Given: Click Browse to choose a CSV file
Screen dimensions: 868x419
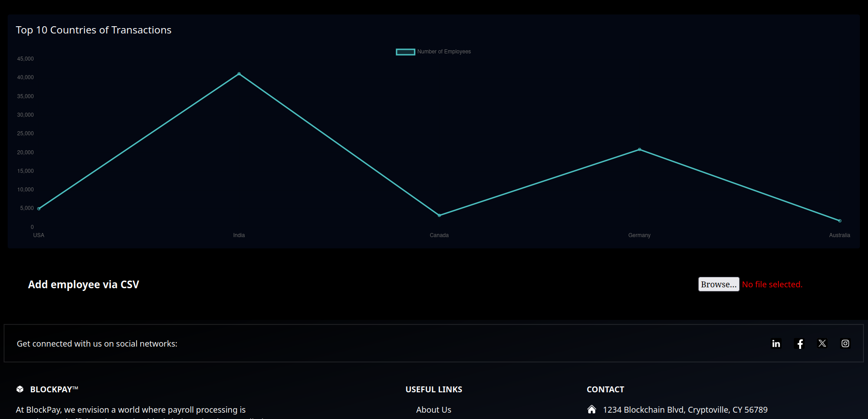Looking at the screenshot, I should 719,284.
